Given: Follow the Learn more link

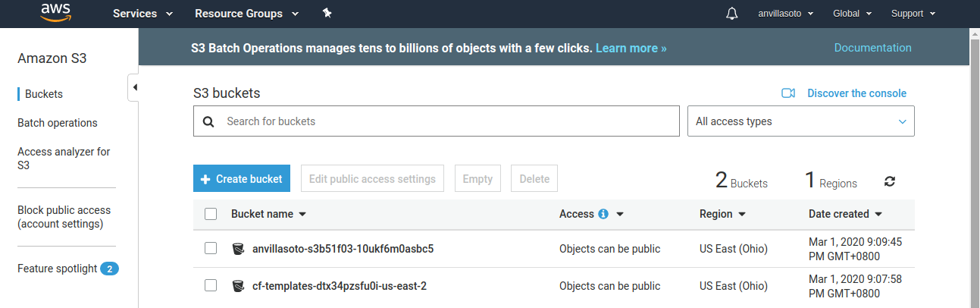Looking at the screenshot, I should point(631,48).
